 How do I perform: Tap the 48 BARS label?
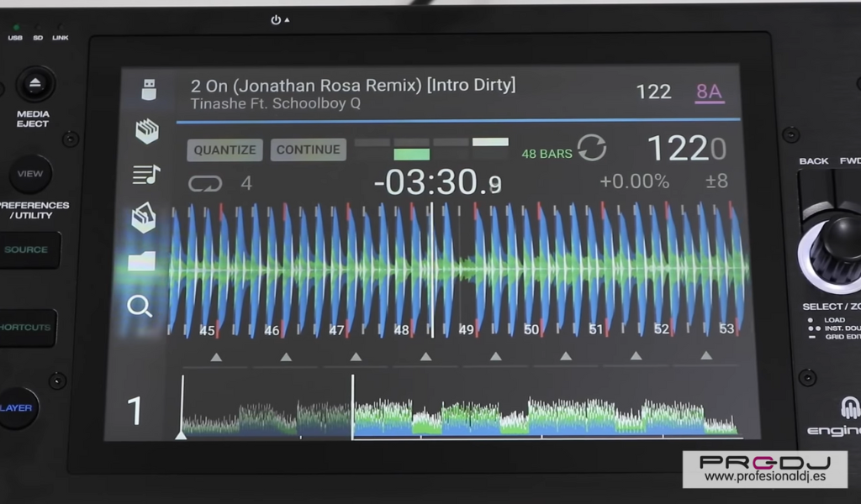(547, 154)
